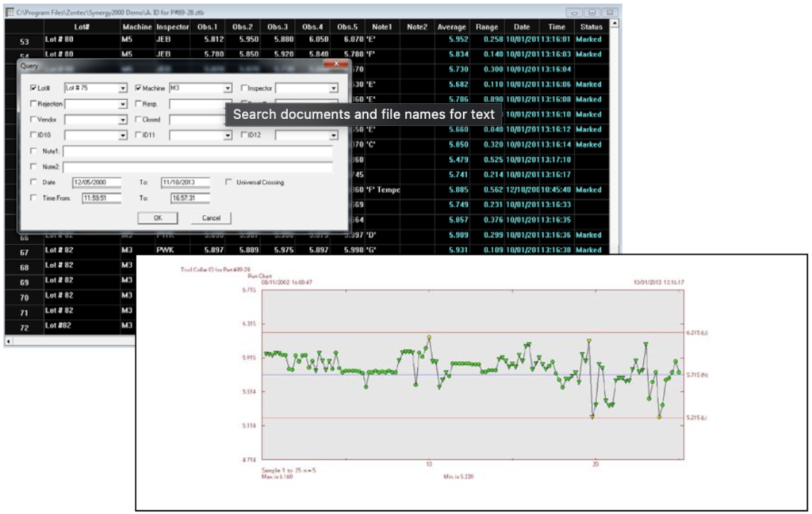812x514 pixels.
Task: Select row number 53 in the table
Action: click(x=25, y=41)
